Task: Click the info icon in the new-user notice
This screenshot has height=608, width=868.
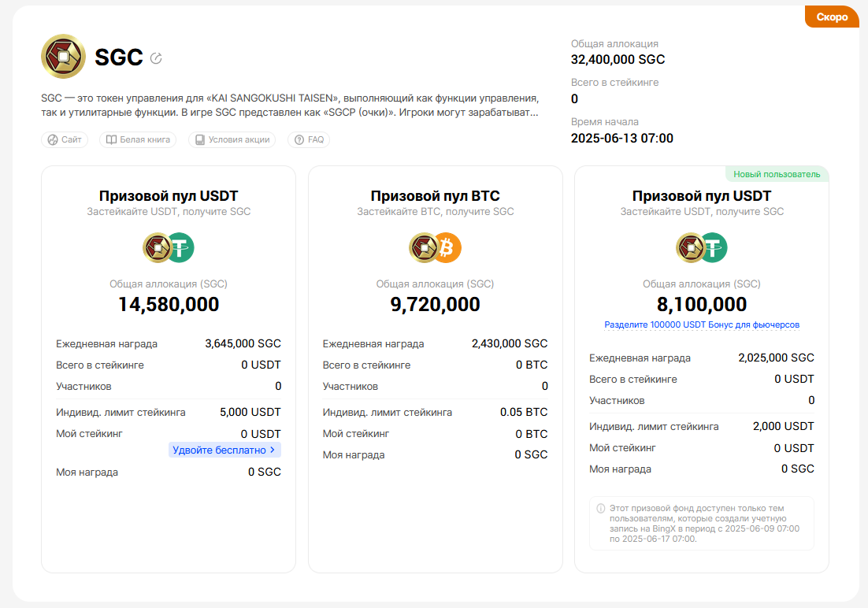Action: click(x=601, y=509)
